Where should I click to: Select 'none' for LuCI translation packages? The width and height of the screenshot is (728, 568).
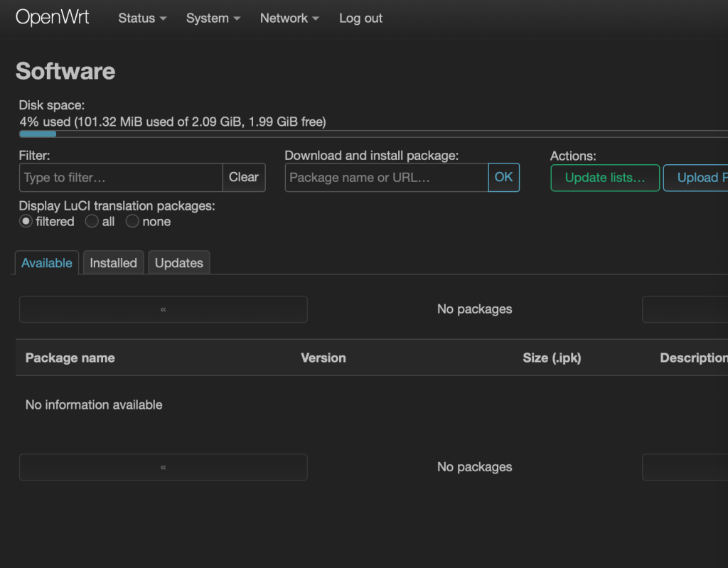pyautogui.click(x=132, y=222)
